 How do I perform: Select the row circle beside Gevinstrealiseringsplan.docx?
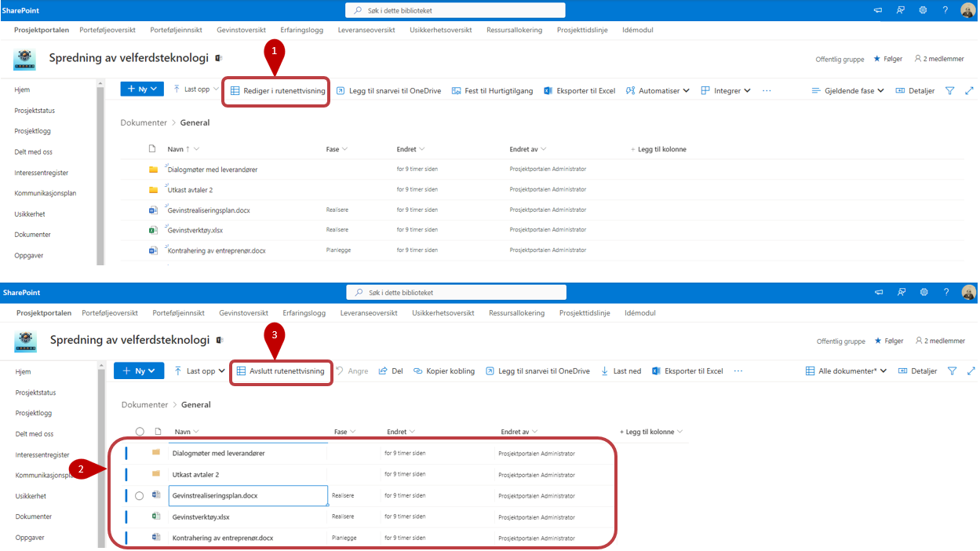coord(140,496)
